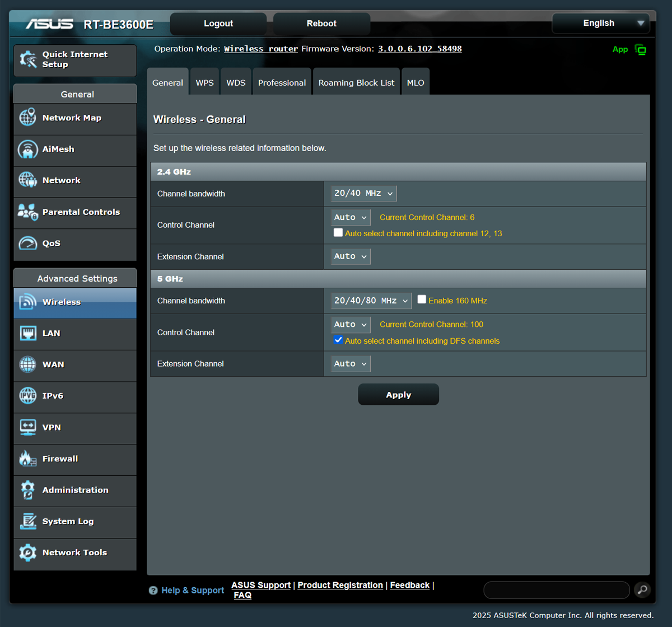672x627 pixels.
Task: Open the 5 GHz Control Channel dropdown
Action: pyautogui.click(x=351, y=325)
